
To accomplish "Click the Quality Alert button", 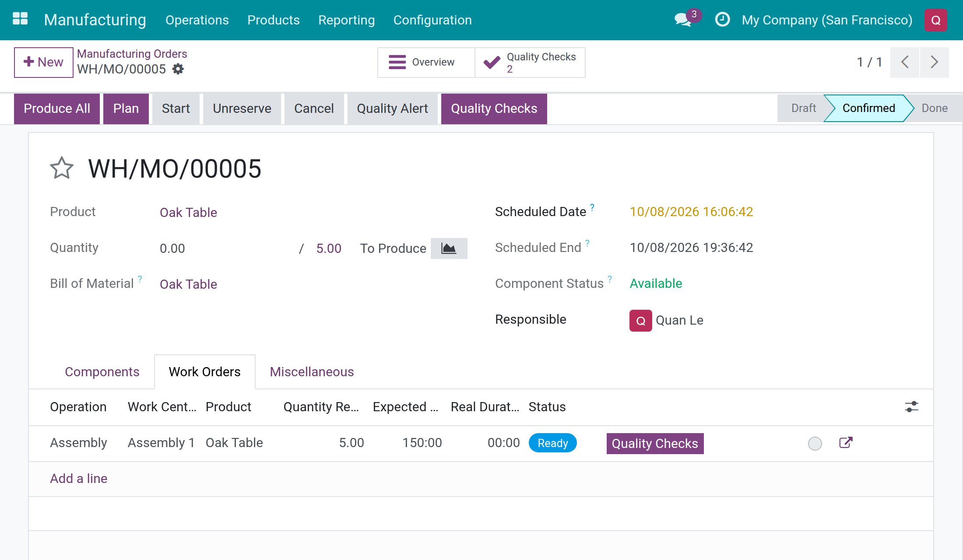I will [x=392, y=108].
